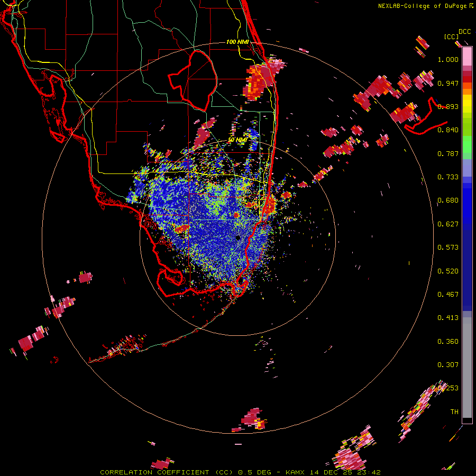Image resolution: width=476 pixels, height=476 pixels.
Task: Select the 0.573 scale value
Action: coord(448,248)
